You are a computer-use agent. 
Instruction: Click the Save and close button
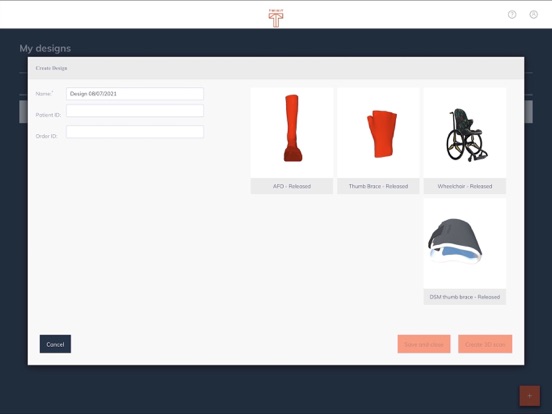[x=424, y=344]
